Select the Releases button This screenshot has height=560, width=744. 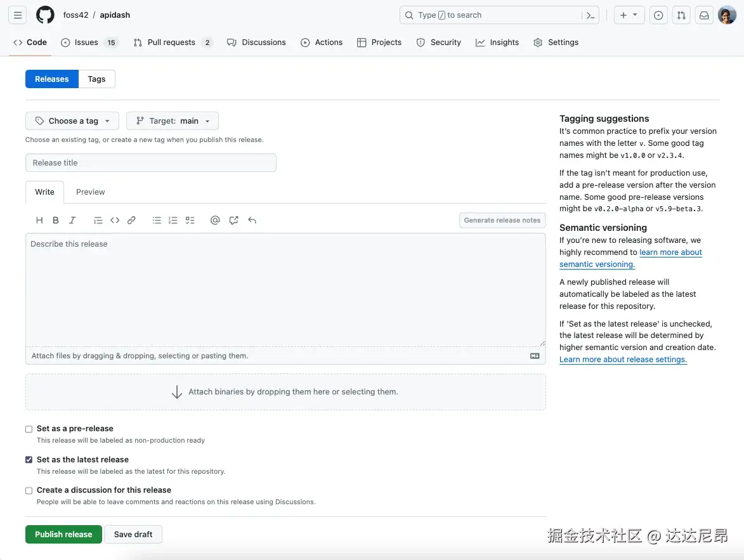pos(52,79)
